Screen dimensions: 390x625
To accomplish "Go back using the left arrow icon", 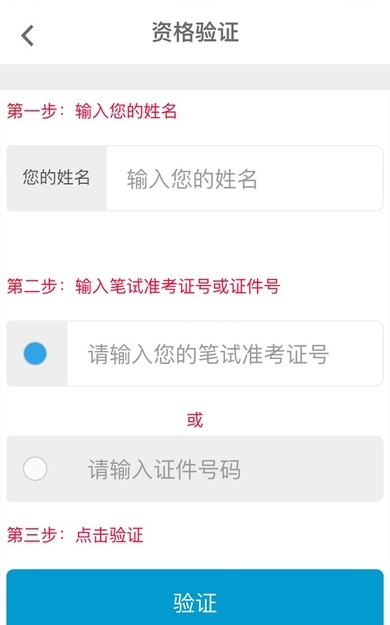I will click(28, 35).
